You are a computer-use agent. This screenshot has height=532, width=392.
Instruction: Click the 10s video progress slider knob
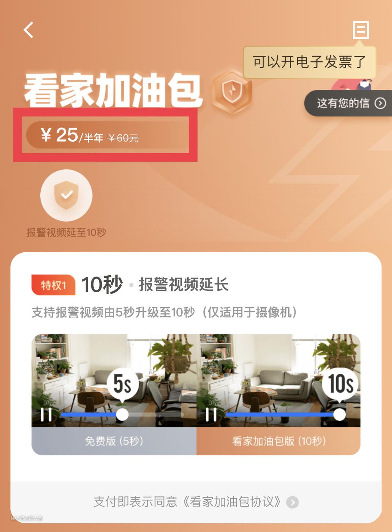pyautogui.click(x=340, y=414)
